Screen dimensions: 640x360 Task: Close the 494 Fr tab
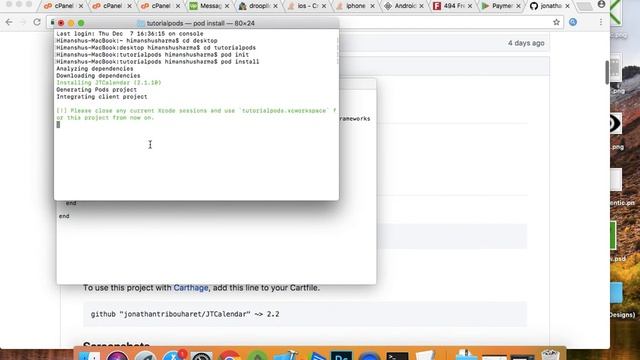(470, 6)
